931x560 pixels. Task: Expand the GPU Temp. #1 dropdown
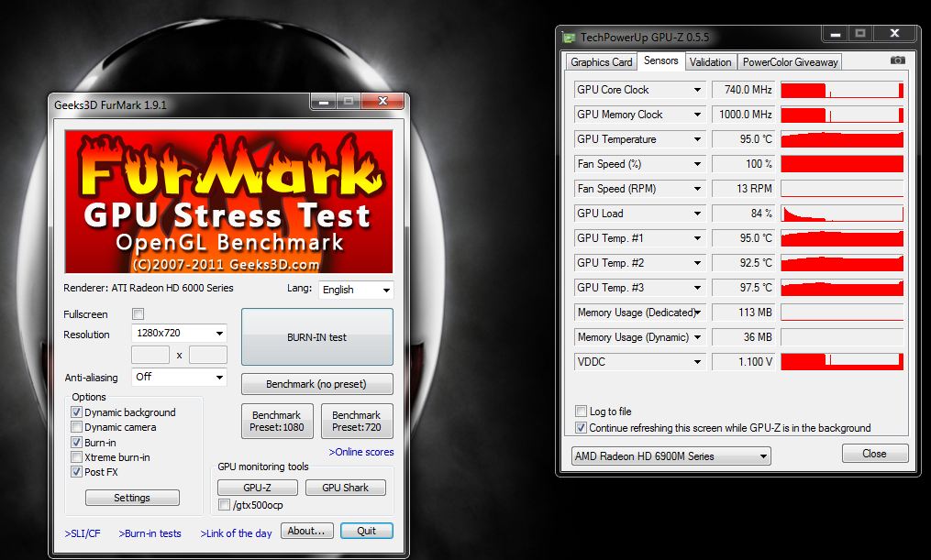tap(698, 238)
